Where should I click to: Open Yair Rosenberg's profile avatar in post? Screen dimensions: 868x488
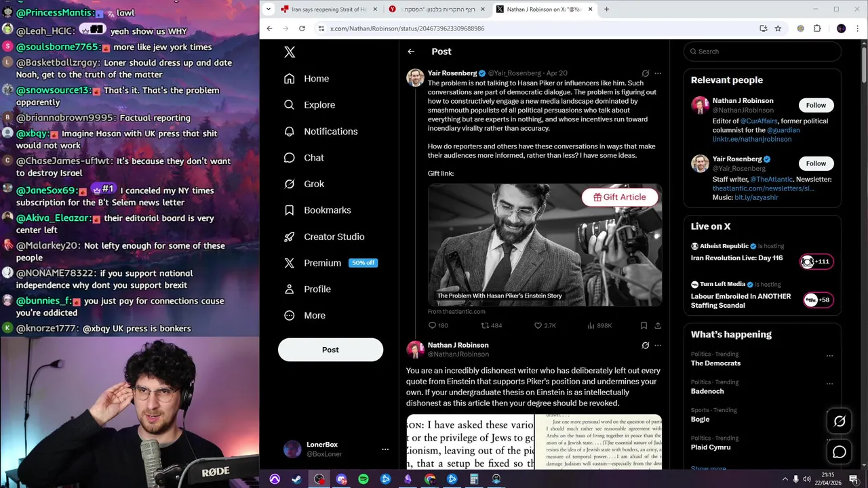[x=415, y=77]
